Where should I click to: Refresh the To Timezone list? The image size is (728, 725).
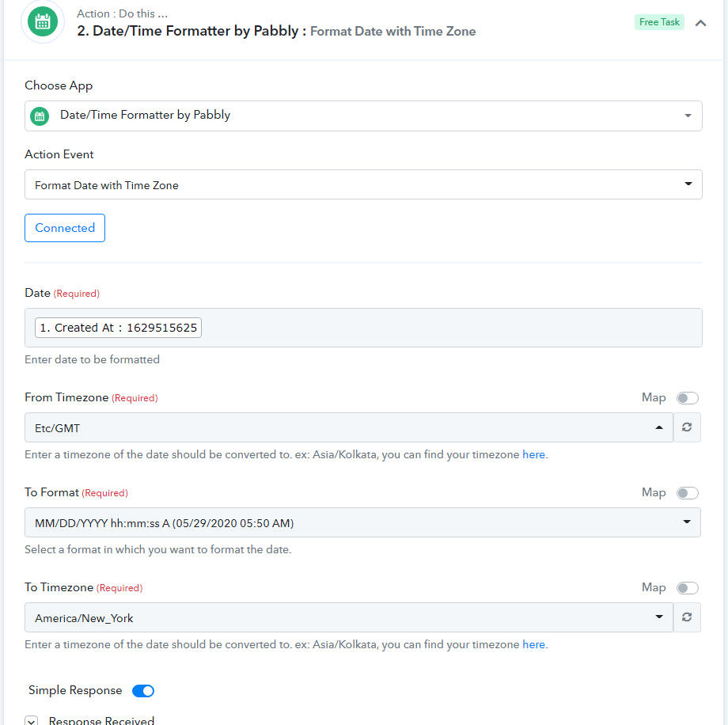(x=687, y=617)
